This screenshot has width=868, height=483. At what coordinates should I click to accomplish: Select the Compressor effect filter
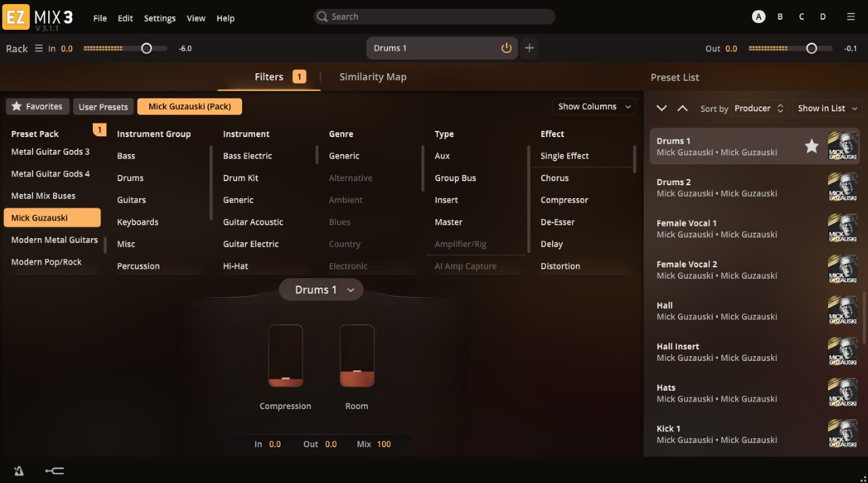[564, 200]
